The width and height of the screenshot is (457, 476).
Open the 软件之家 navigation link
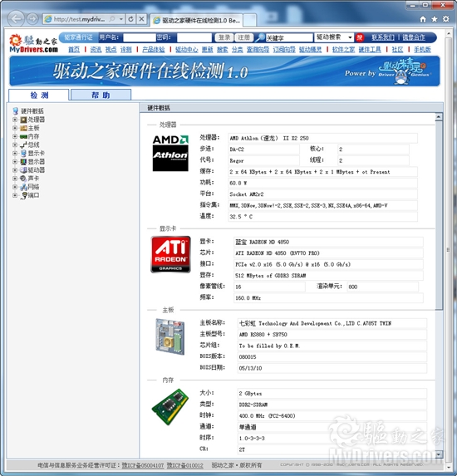(343, 50)
